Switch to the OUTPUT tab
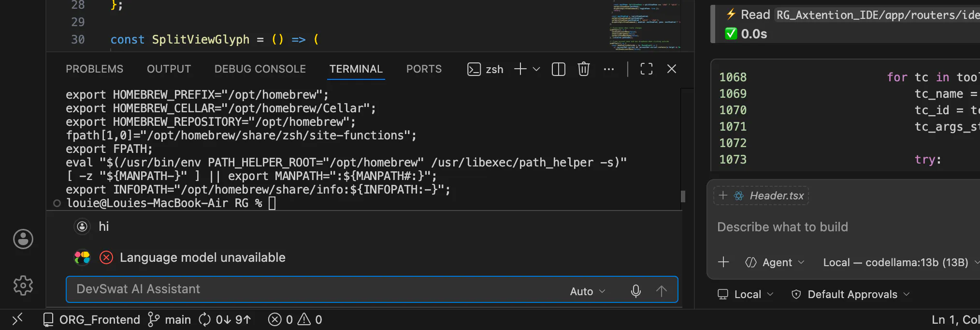The height and width of the screenshot is (330, 980). click(169, 69)
